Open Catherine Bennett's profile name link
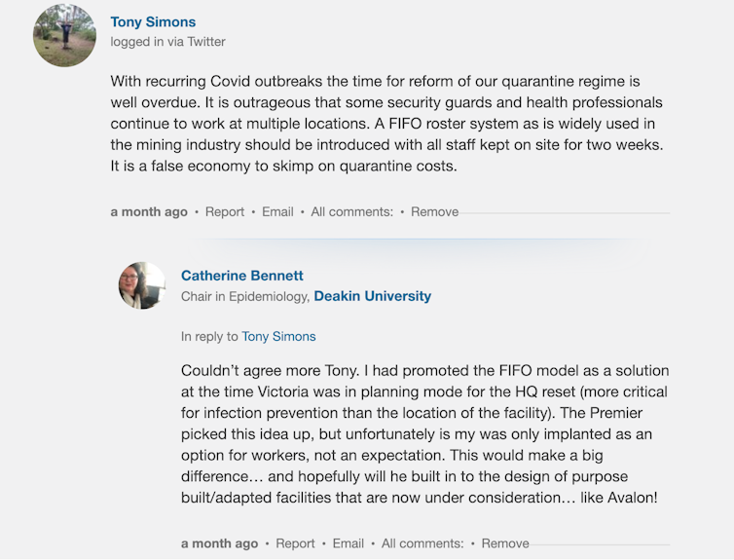This screenshot has height=560, width=734. click(x=242, y=276)
